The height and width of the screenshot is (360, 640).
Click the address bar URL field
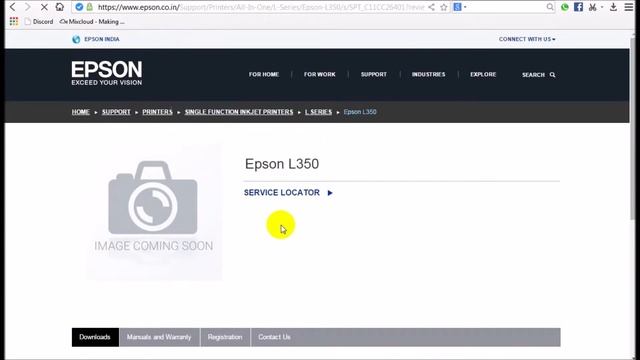tap(261, 7)
